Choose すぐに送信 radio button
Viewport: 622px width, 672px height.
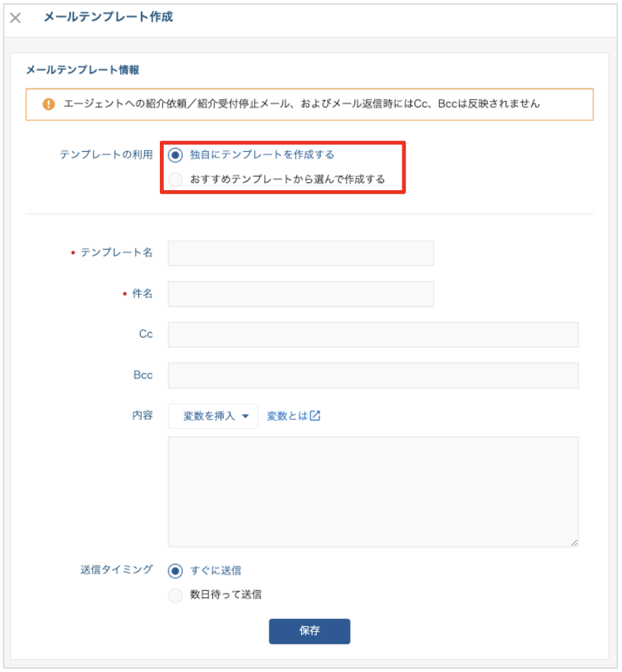(x=175, y=571)
